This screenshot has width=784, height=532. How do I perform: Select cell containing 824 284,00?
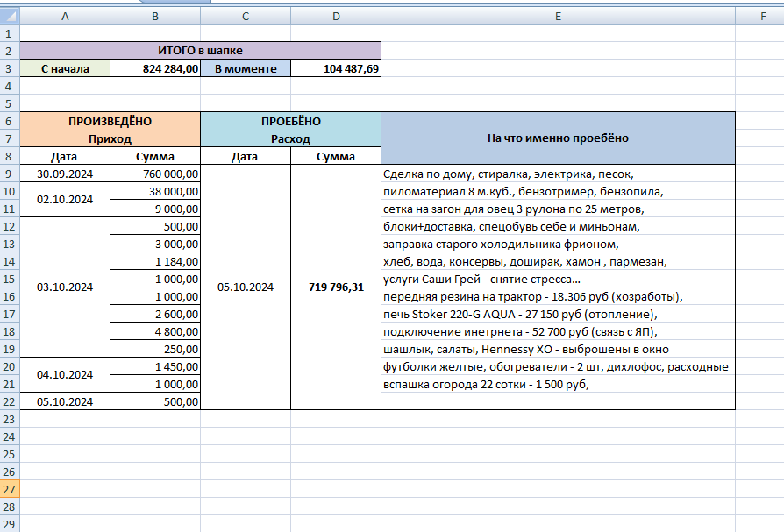[x=155, y=68]
